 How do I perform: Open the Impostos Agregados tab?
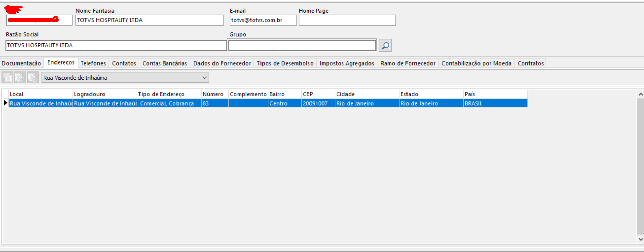pos(347,63)
